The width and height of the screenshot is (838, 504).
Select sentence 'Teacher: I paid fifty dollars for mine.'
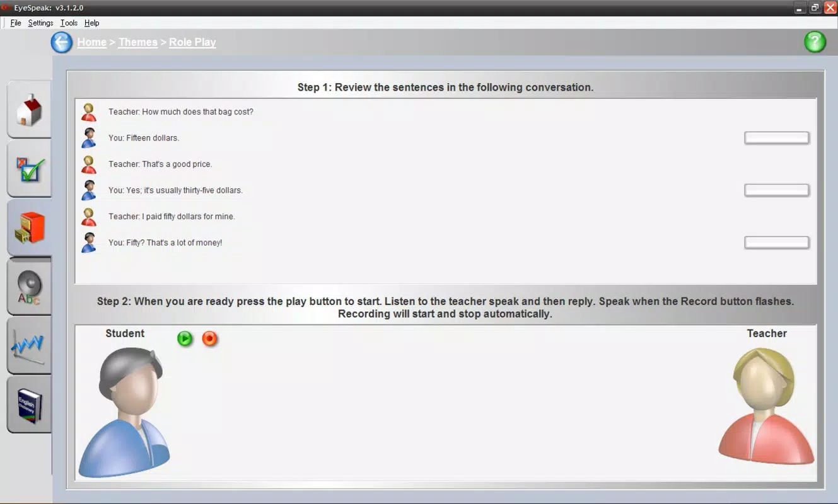[x=172, y=217]
